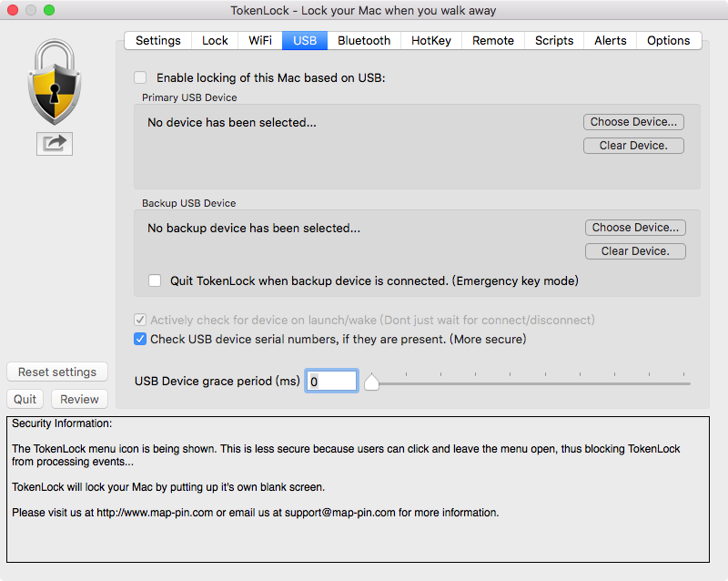Click the 'No device has been selected...' text

232,122
